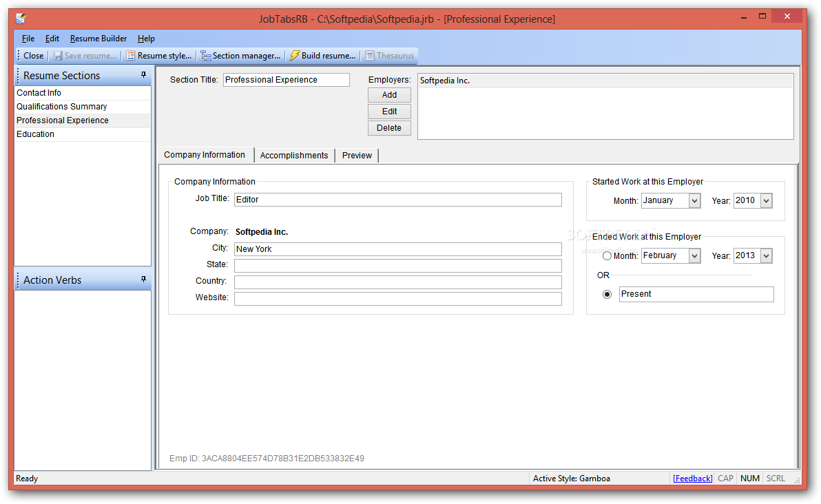The image size is (821, 504).
Task: Click the Softpedia Inc. company name label
Action: point(262,232)
